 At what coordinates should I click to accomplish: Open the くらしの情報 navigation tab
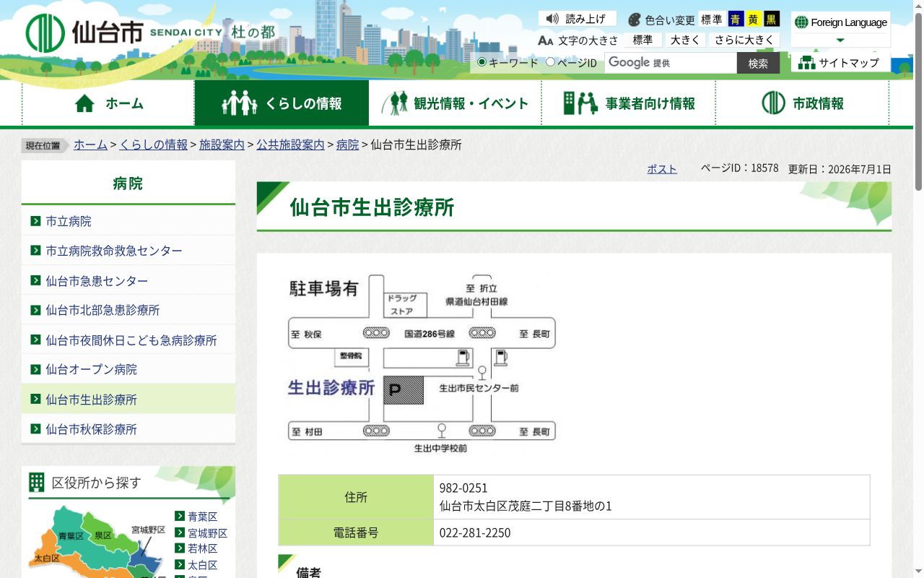(x=282, y=103)
